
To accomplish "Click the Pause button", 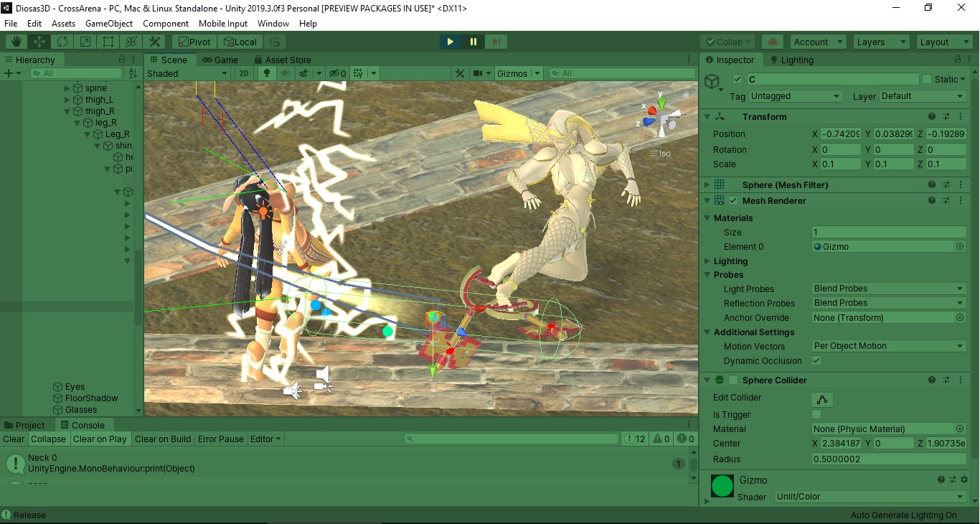I will click(x=473, y=42).
